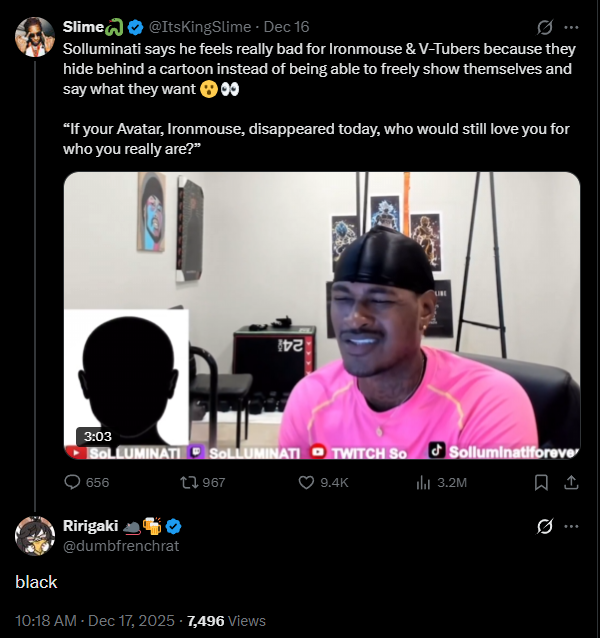Click the Ririgaki display name

click(90, 526)
